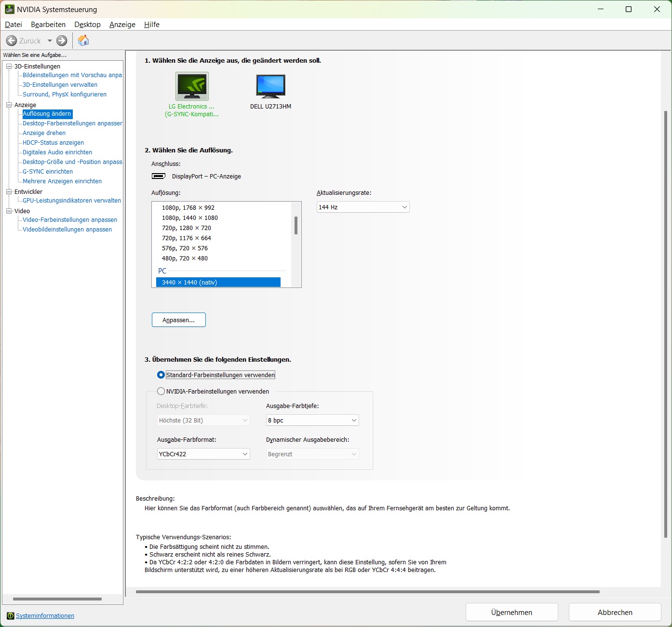The width and height of the screenshot is (672, 627).
Task: Open Digitales Audio einrichten
Action: 57,152
